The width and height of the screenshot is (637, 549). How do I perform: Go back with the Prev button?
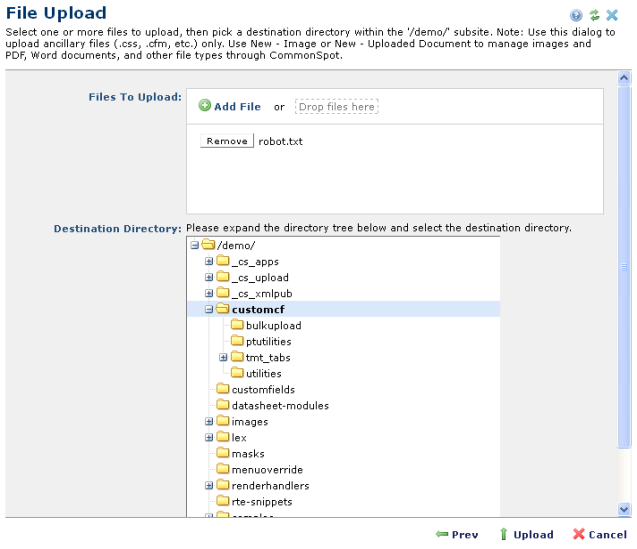tap(457, 535)
